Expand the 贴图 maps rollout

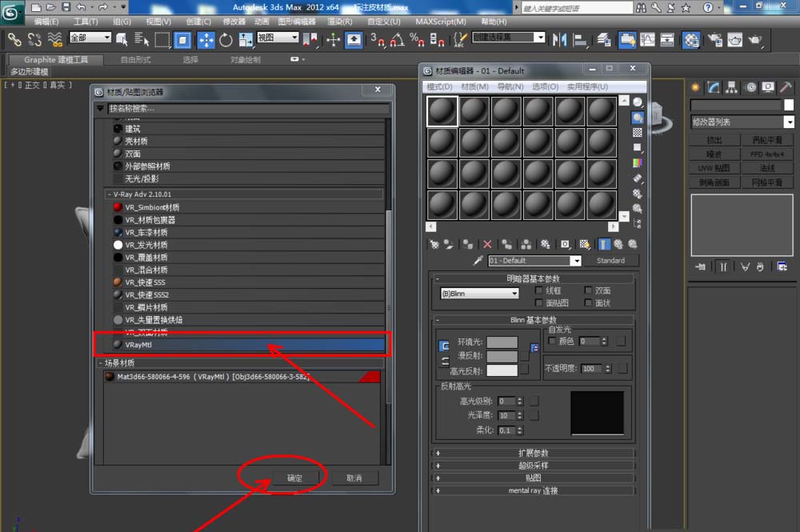[x=533, y=478]
